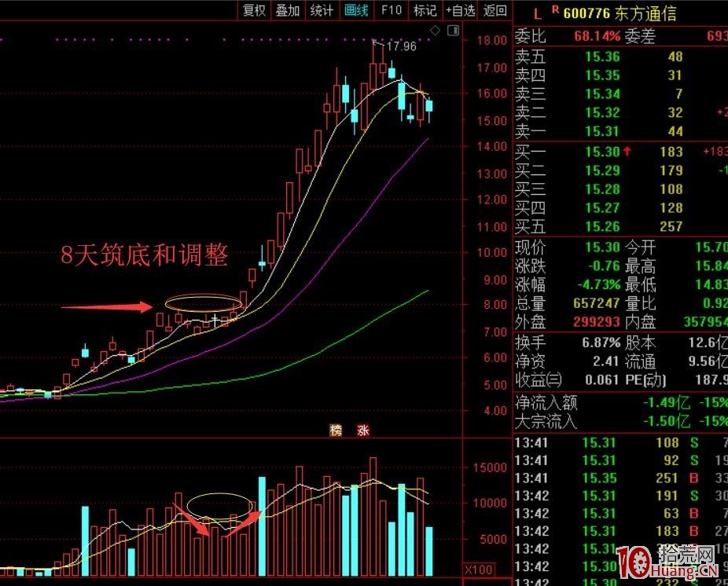
Task: Click the small R margin indicator
Action: click(x=555, y=9)
